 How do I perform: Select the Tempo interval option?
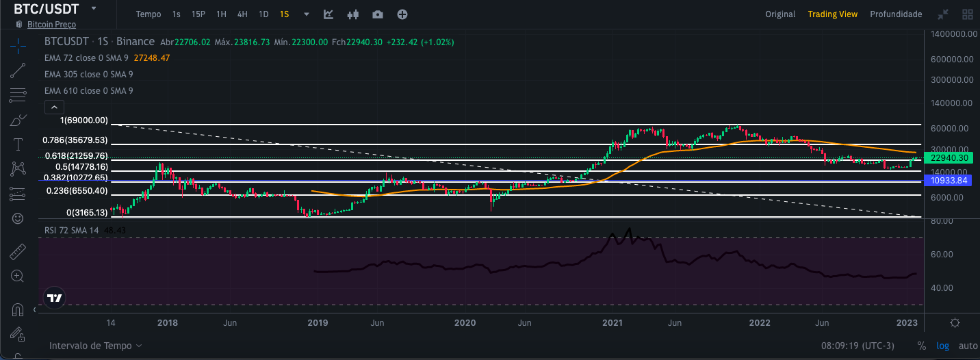click(x=149, y=14)
